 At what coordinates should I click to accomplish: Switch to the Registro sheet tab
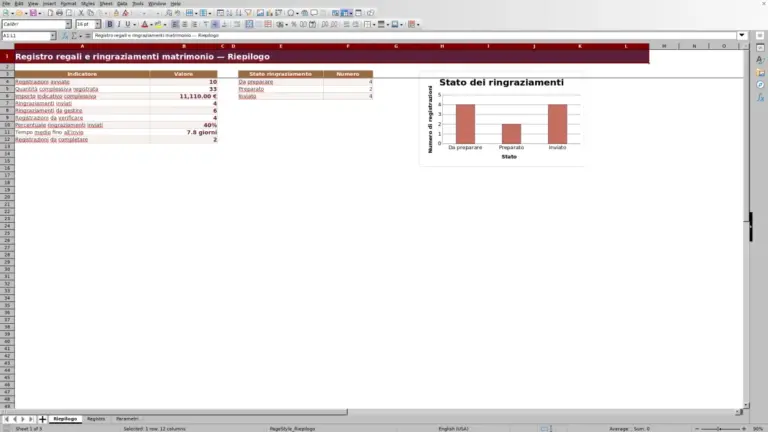click(x=96, y=419)
